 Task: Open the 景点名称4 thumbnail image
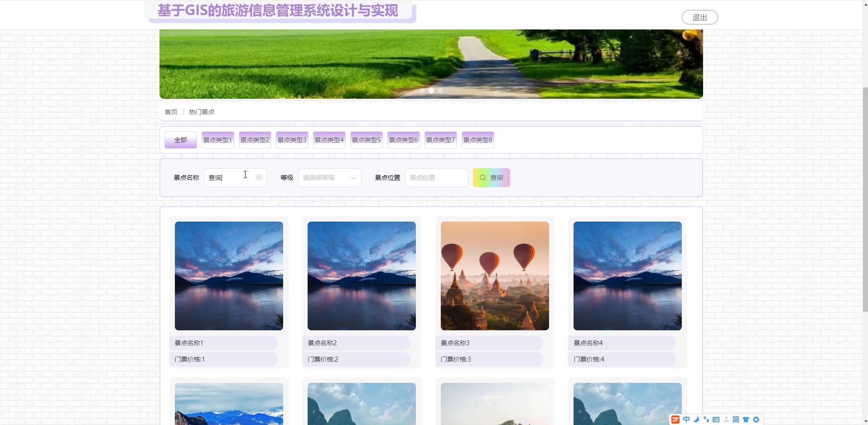(627, 276)
